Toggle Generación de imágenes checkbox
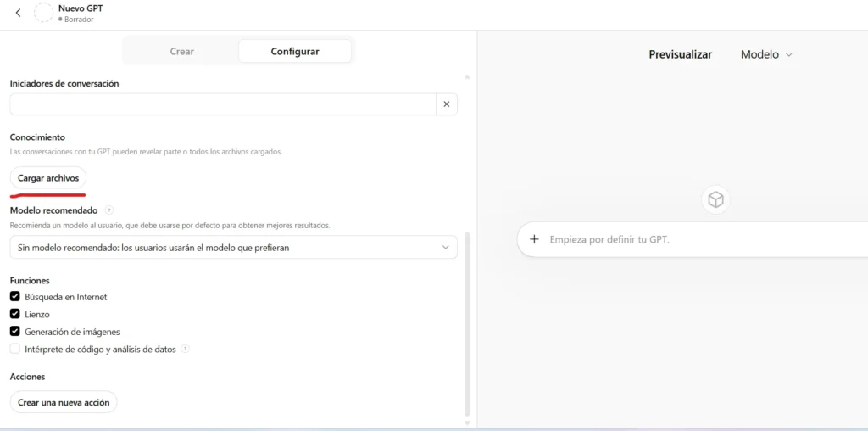This screenshot has width=868, height=431. coord(15,331)
